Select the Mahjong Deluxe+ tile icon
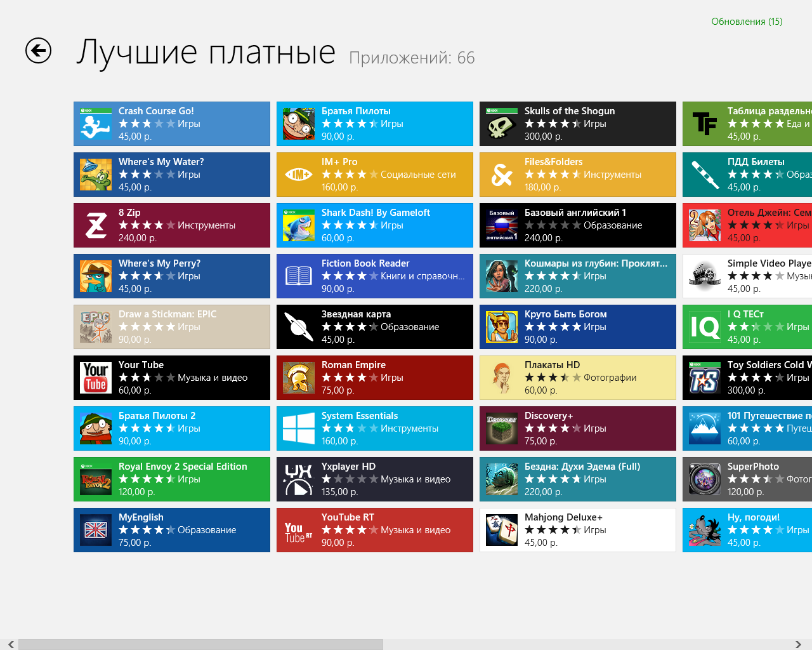 [502, 530]
